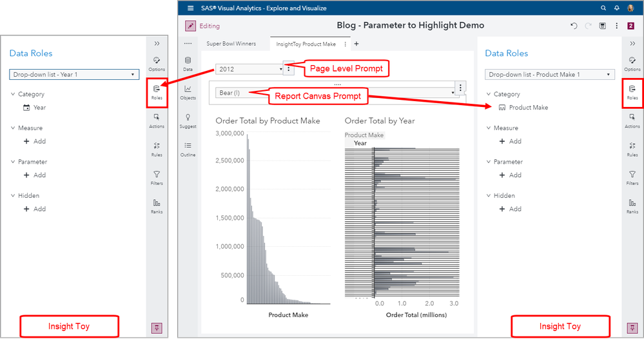Collapse Parameter section in right Data Roles
The image size is (644, 339).
489,162
